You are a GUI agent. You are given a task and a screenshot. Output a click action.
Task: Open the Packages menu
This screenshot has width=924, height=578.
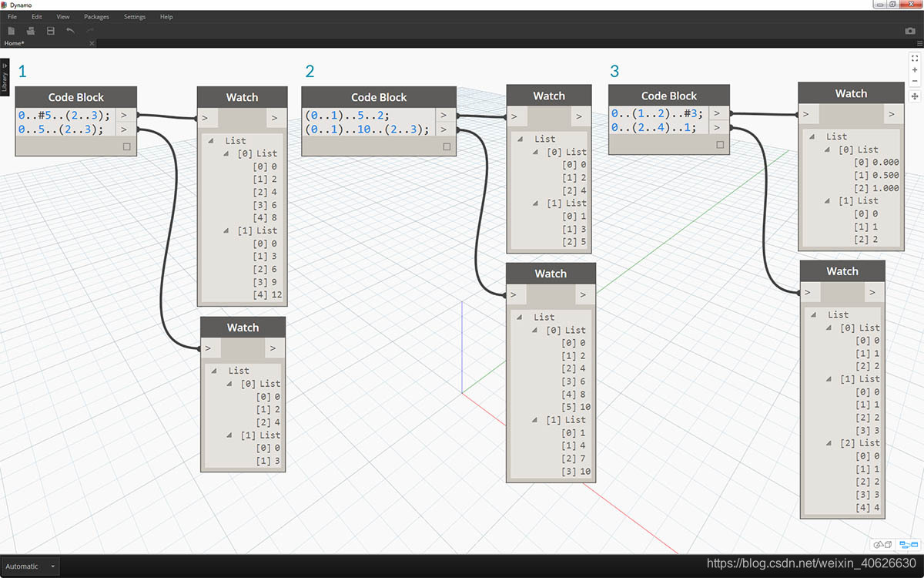(x=96, y=16)
